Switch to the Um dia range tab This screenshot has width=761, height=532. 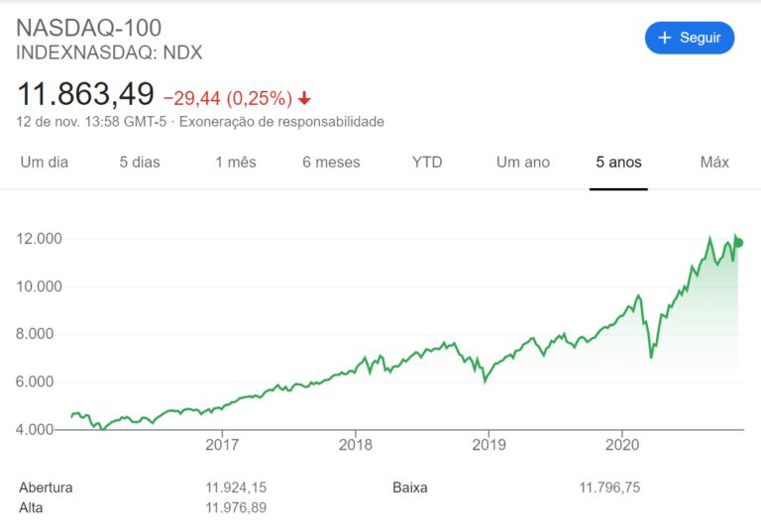[x=45, y=161]
